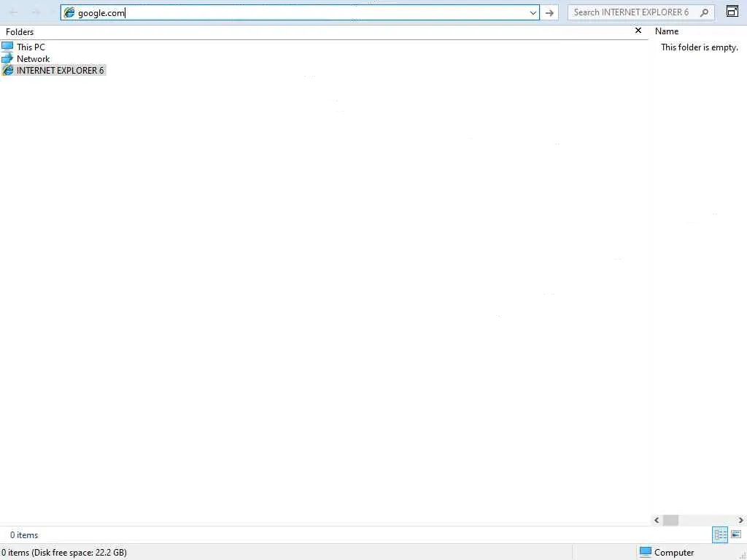The image size is (747, 560).
Task: Open the address bar history dropdown
Action: (x=533, y=13)
